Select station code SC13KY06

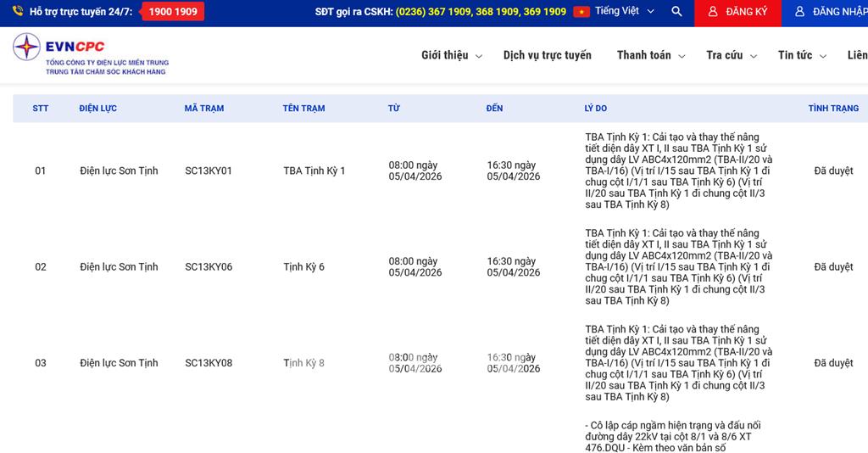pyautogui.click(x=209, y=266)
